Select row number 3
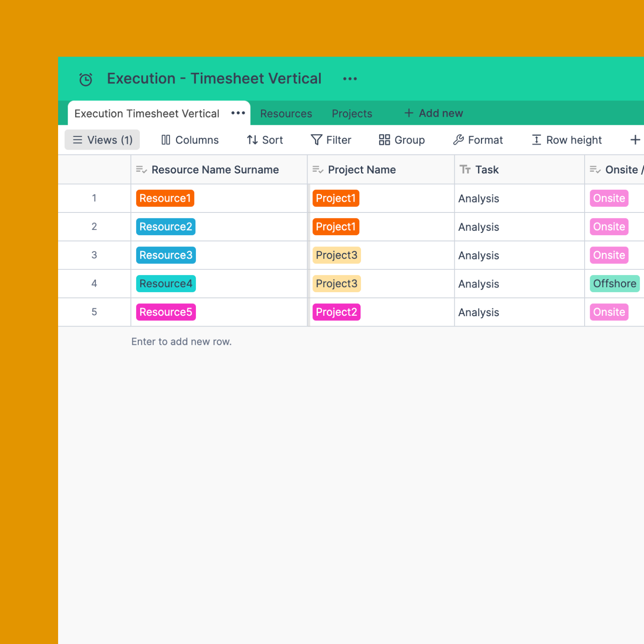 click(94, 255)
